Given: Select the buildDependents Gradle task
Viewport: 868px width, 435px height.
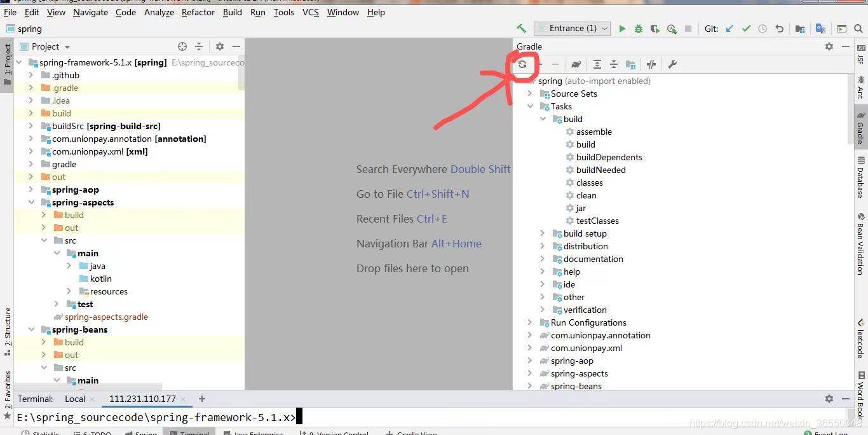Looking at the screenshot, I should coord(609,157).
